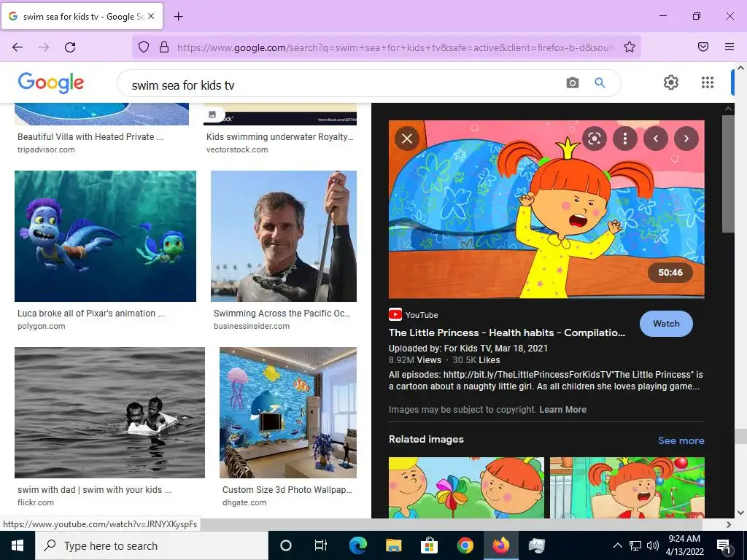
Task: Click the Firefox taskbar icon
Action: point(500,545)
